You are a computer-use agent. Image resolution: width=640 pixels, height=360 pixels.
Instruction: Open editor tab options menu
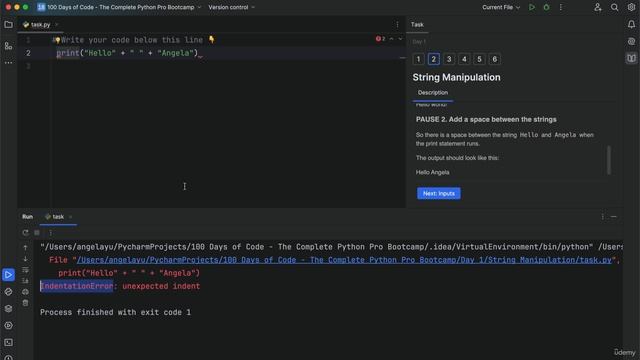(x=397, y=24)
